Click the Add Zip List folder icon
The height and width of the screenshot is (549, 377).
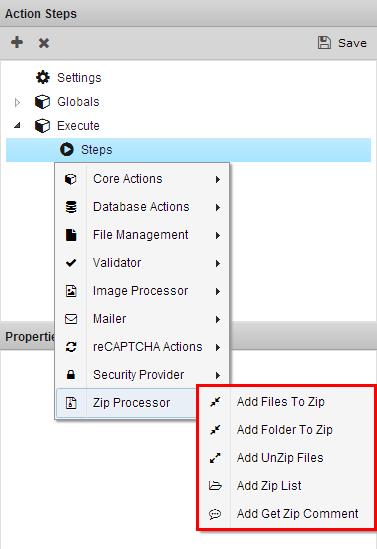pyautogui.click(x=215, y=486)
